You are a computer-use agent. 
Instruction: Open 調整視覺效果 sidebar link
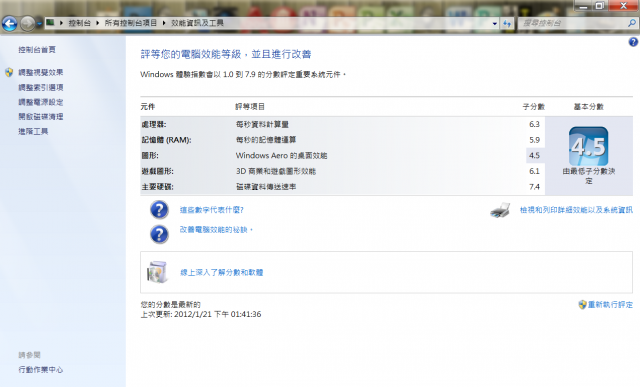40,73
